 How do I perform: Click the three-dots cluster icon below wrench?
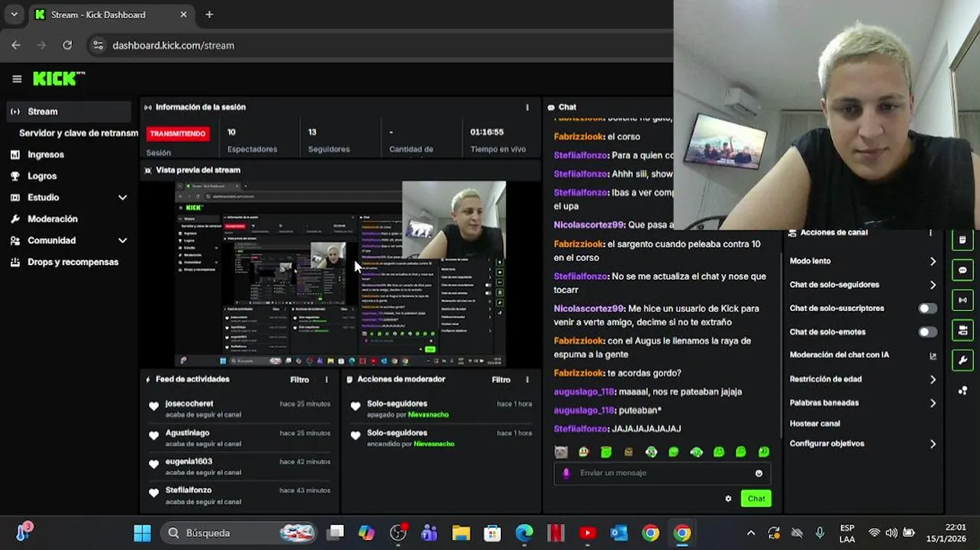pos(962,390)
